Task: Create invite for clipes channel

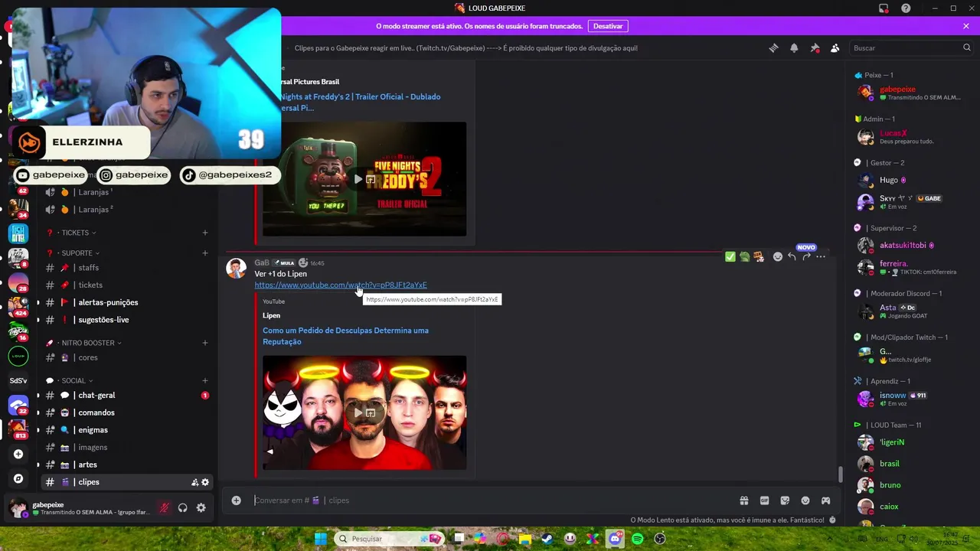Action: [194, 482]
